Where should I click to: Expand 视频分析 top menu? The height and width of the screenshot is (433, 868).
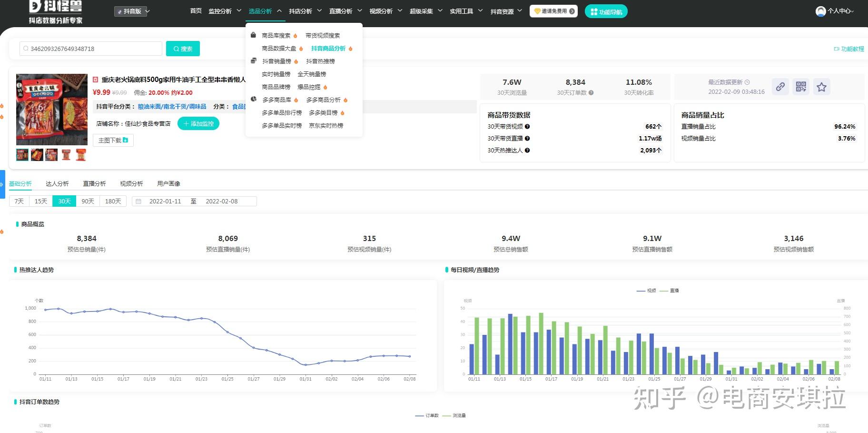(386, 11)
